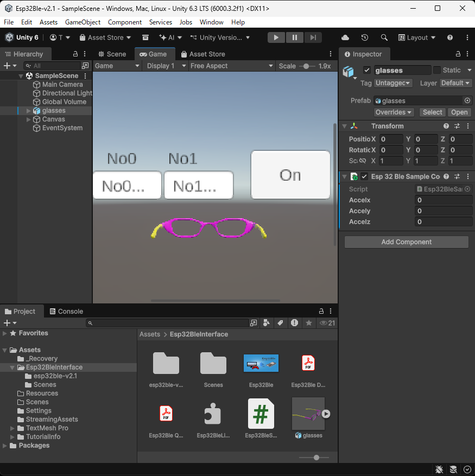Open the GameObject menu

(x=83, y=22)
